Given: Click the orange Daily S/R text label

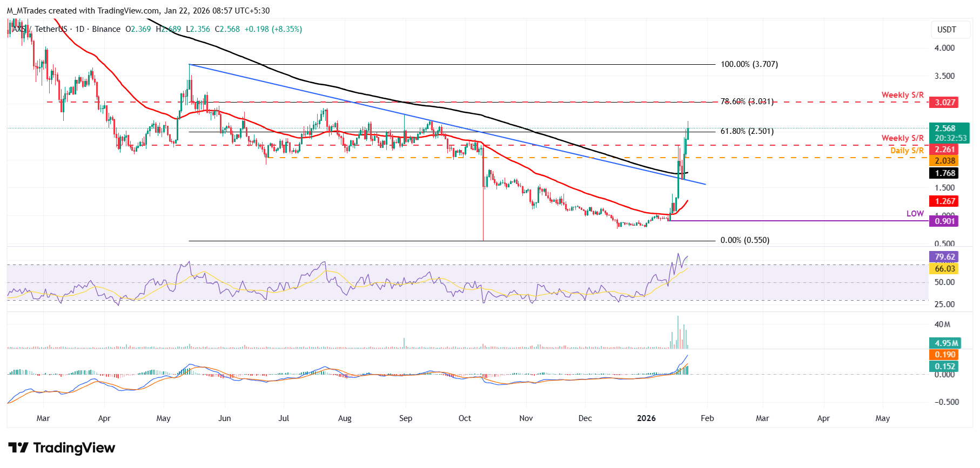Looking at the screenshot, I should (x=907, y=151).
